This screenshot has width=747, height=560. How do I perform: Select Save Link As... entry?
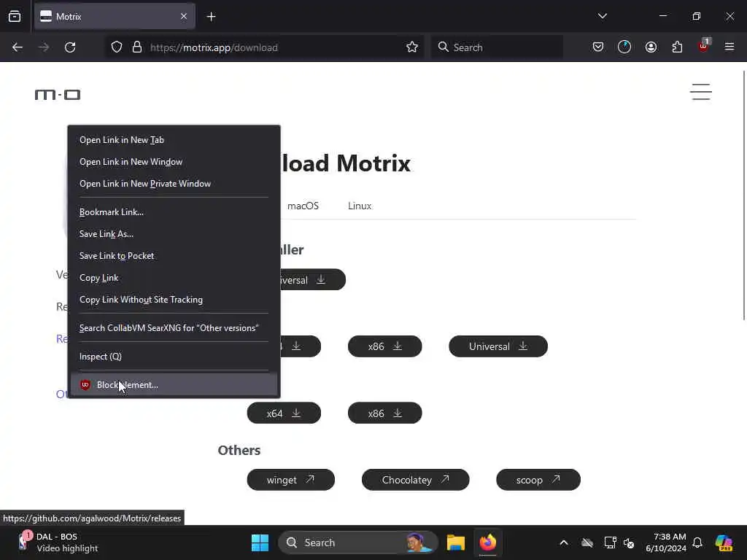174,234
